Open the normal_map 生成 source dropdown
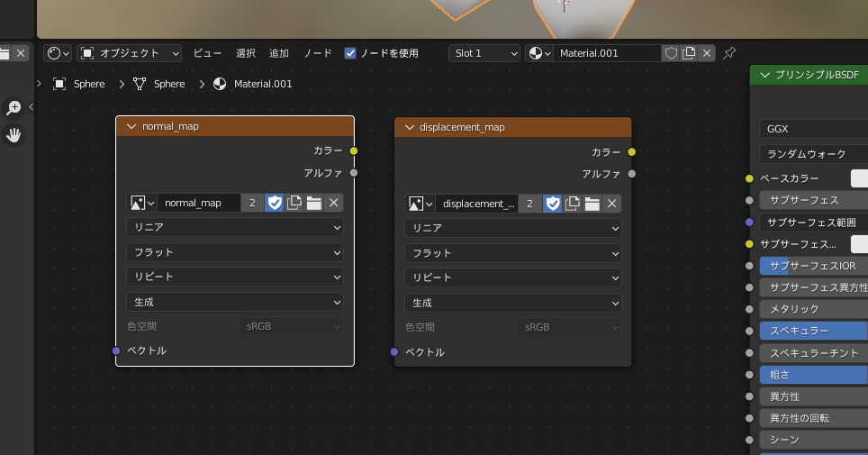The image size is (868, 455). 235,302
